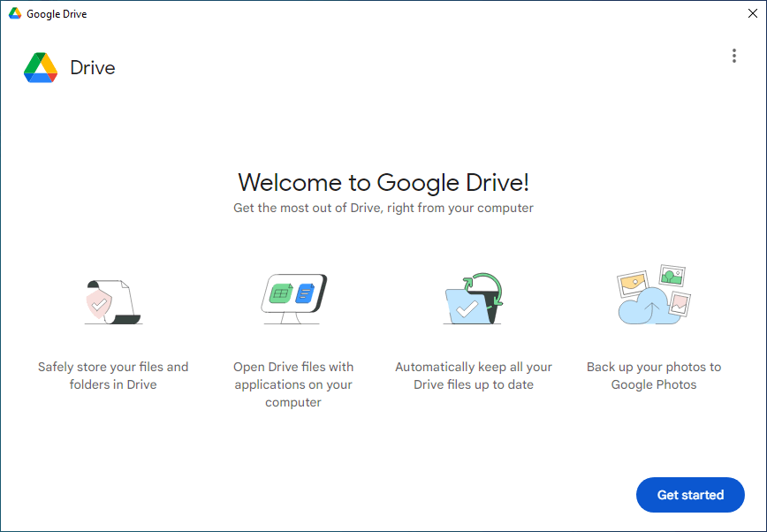The width and height of the screenshot is (767, 532).
Task: Click the pink shield checkmark badge
Action: click(x=99, y=304)
